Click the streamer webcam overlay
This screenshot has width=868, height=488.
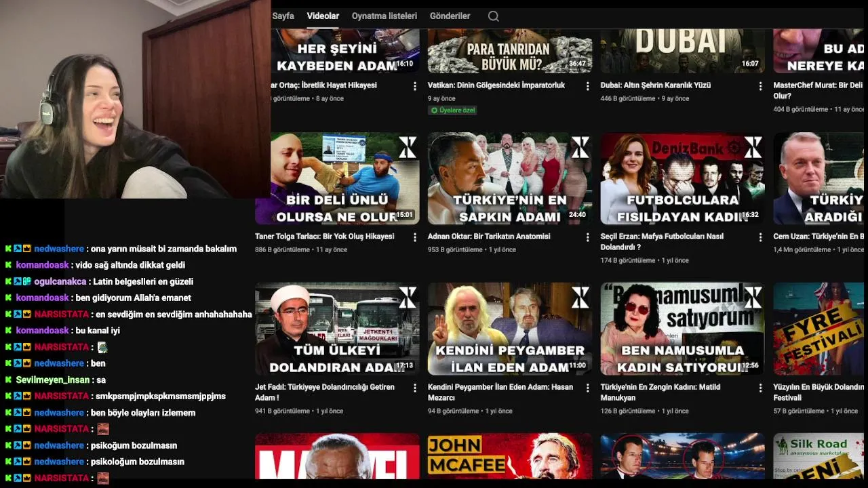click(135, 99)
